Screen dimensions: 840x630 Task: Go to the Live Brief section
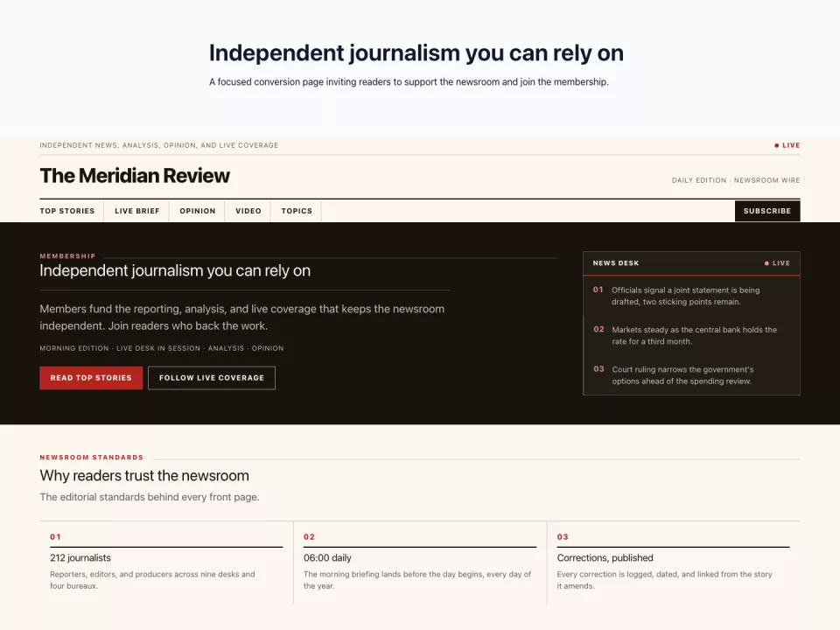137,211
